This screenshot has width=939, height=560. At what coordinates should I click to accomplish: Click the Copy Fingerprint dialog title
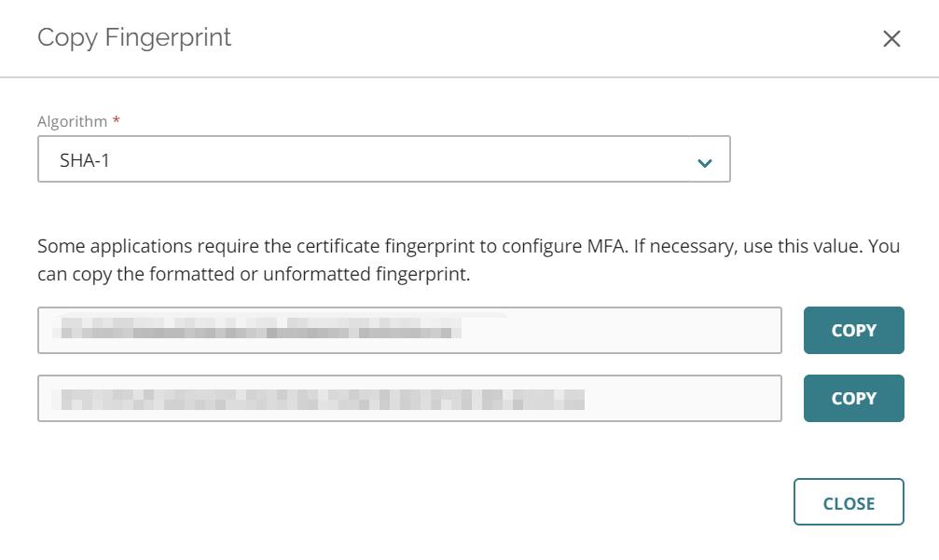coord(134,38)
